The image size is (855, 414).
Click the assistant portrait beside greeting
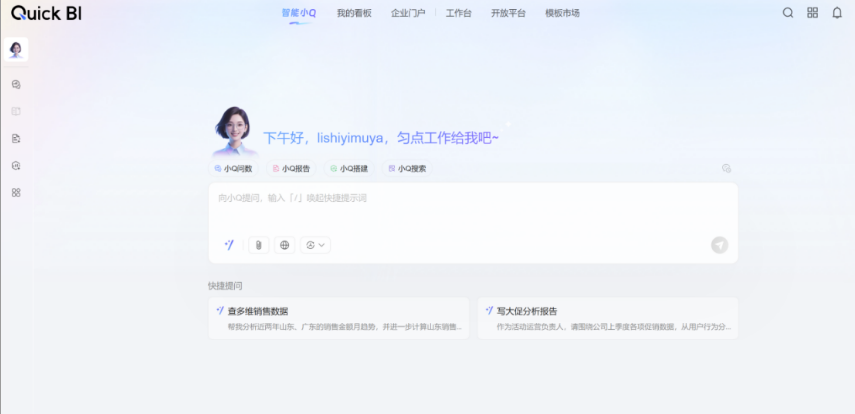(234, 131)
